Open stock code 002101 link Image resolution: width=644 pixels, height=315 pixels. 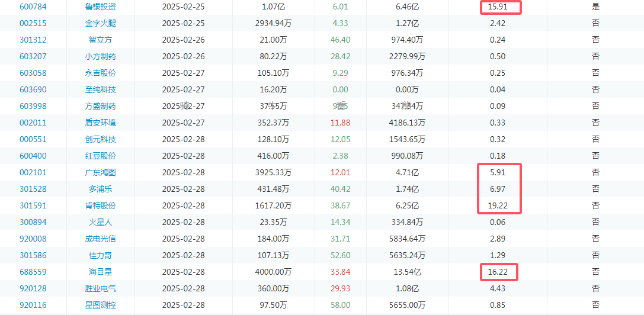33,172
